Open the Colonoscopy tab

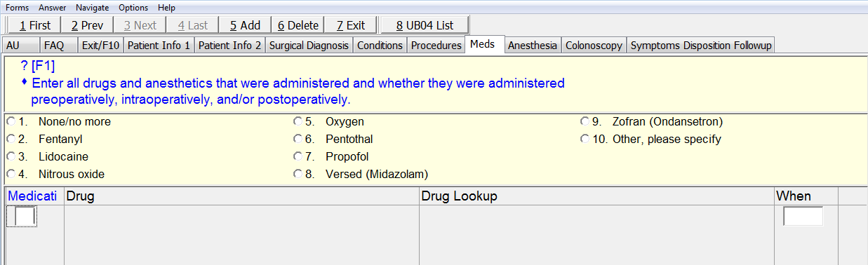[x=594, y=46]
